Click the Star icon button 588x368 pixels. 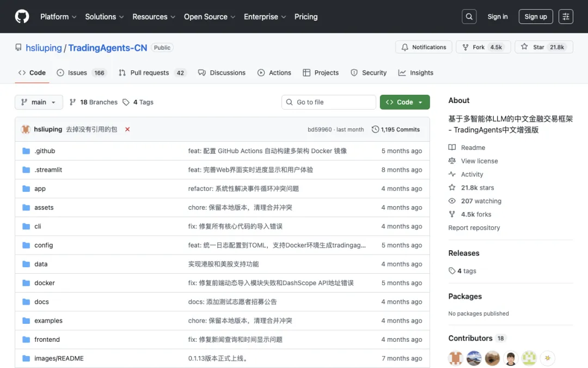pos(544,47)
